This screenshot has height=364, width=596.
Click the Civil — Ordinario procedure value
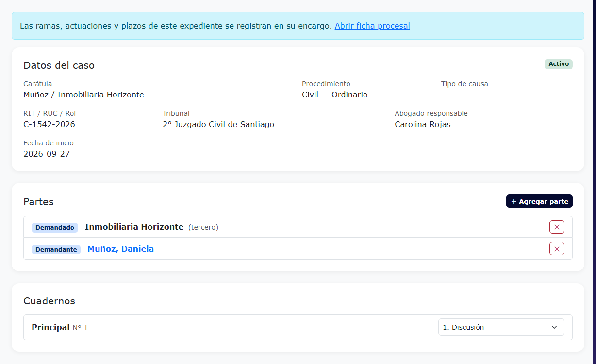335,95
